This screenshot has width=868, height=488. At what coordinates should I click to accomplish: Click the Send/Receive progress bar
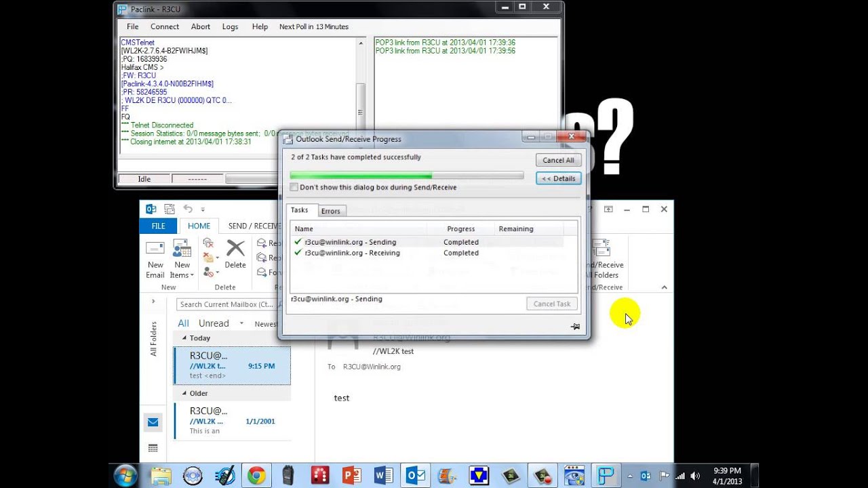(x=406, y=176)
